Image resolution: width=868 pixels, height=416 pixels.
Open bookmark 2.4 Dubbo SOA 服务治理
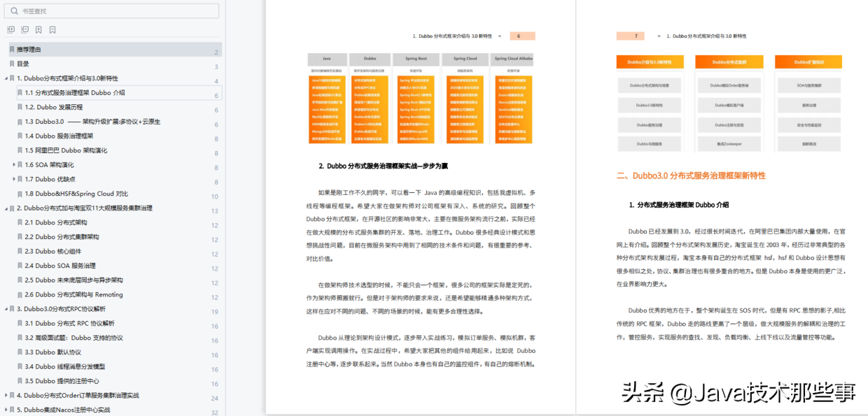(x=60, y=266)
